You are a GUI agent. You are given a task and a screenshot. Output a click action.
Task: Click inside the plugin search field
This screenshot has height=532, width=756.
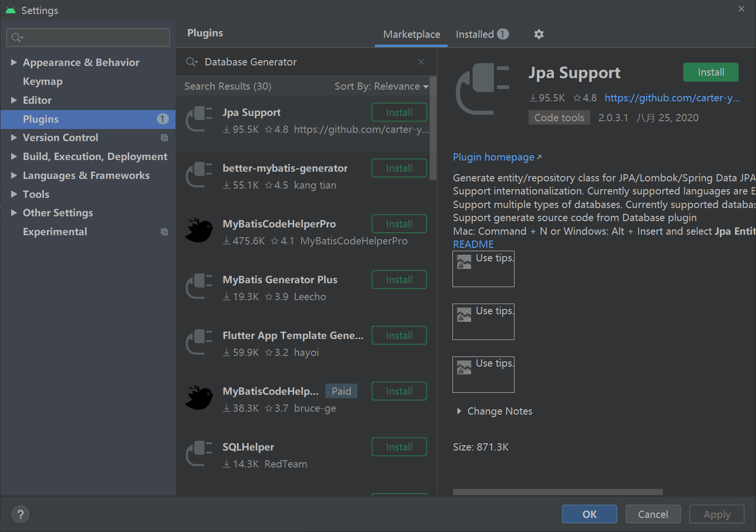(291, 62)
